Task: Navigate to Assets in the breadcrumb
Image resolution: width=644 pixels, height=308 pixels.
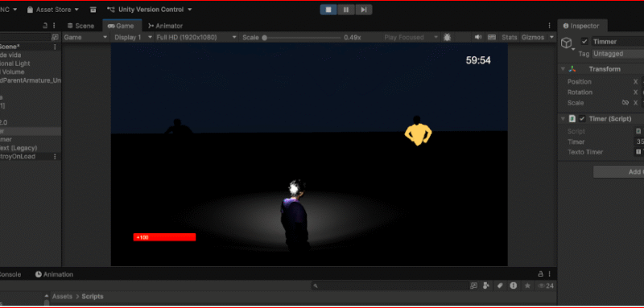Action: [62, 297]
